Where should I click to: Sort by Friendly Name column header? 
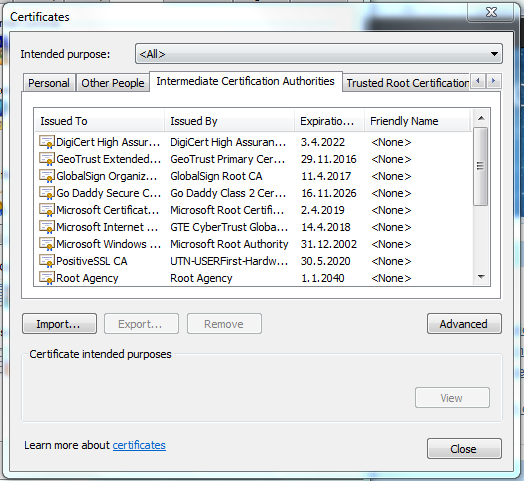(417, 121)
